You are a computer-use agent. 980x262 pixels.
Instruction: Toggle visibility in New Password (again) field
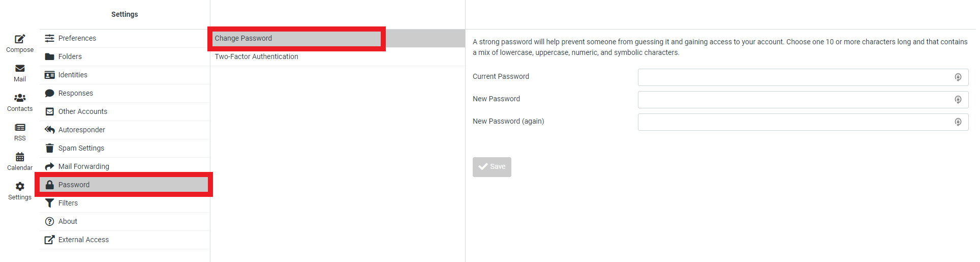(x=958, y=122)
